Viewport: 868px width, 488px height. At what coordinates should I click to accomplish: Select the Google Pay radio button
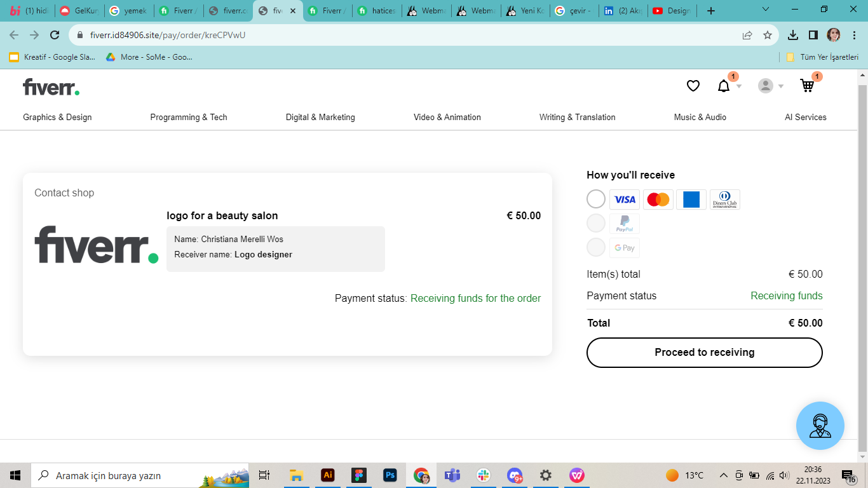click(x=596, y=247)
